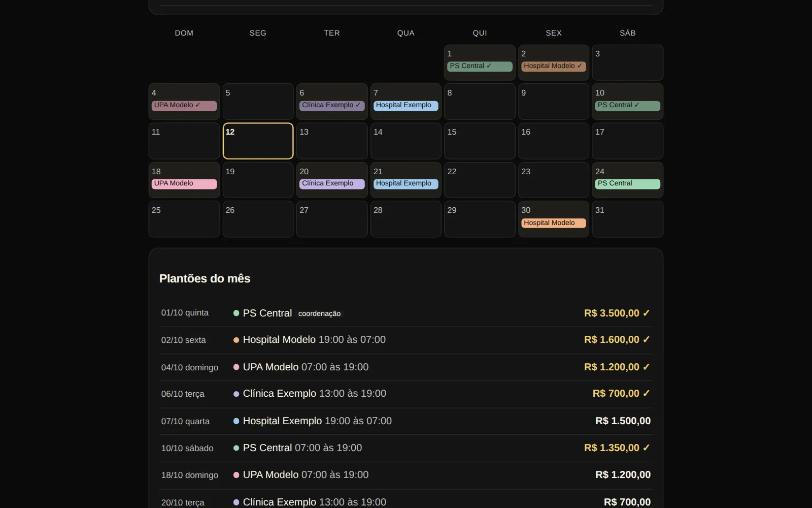Select the 18/10 domingo UPA Modelo row
Image resolution: width=812 pixels, height=508 pixels.
click(406, 475)
